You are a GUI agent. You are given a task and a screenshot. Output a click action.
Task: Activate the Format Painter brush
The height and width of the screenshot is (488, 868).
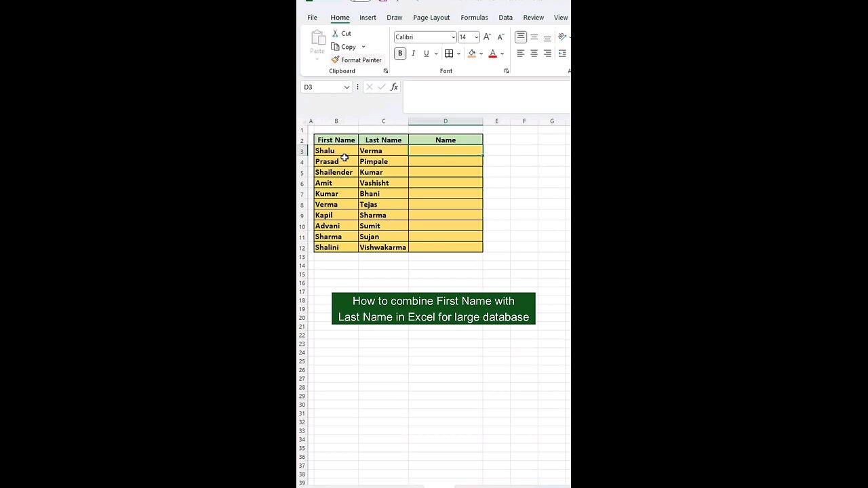tap(356, 60)
